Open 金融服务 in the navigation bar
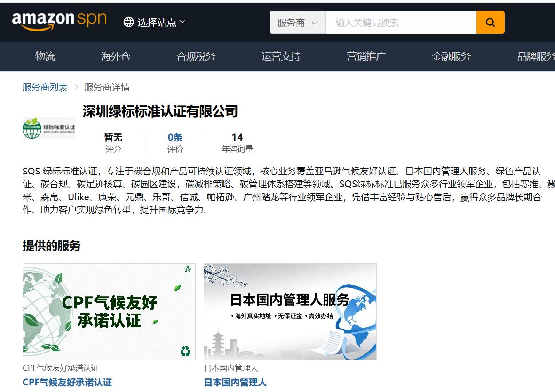The width and height of the screenshot is (555, 392). point(451,56)
